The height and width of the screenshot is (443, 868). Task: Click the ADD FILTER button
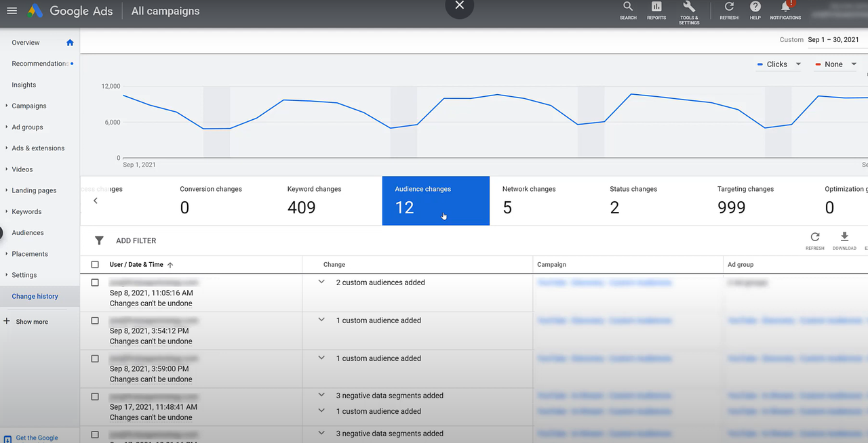click(x=136, y=240)
